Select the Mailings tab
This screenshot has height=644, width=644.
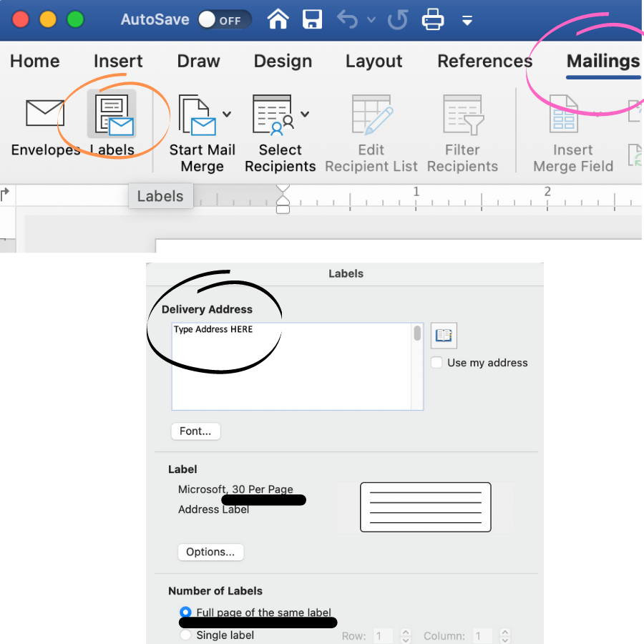pyautogui.click(x=603, y=62)
